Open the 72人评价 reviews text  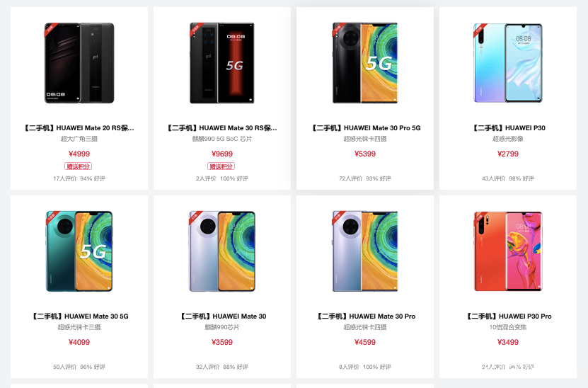click(x=350, y=179)
